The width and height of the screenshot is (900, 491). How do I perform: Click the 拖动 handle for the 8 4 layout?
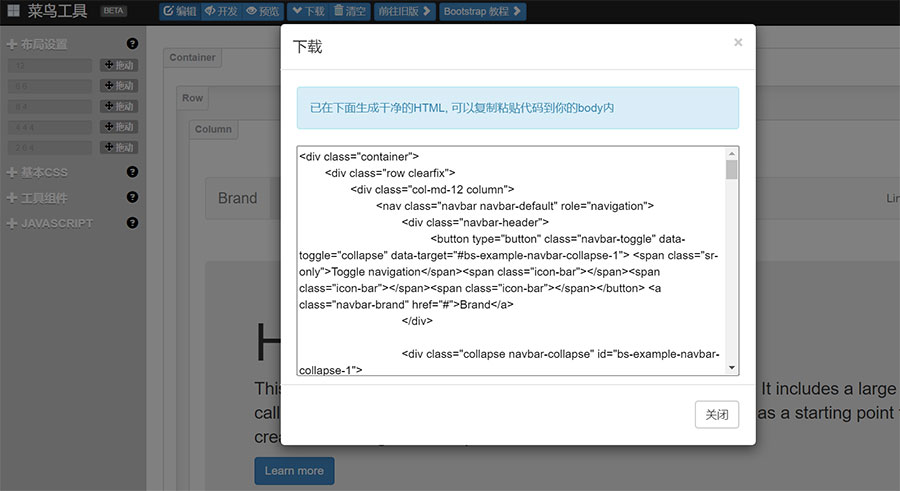[x=119, y=106]
